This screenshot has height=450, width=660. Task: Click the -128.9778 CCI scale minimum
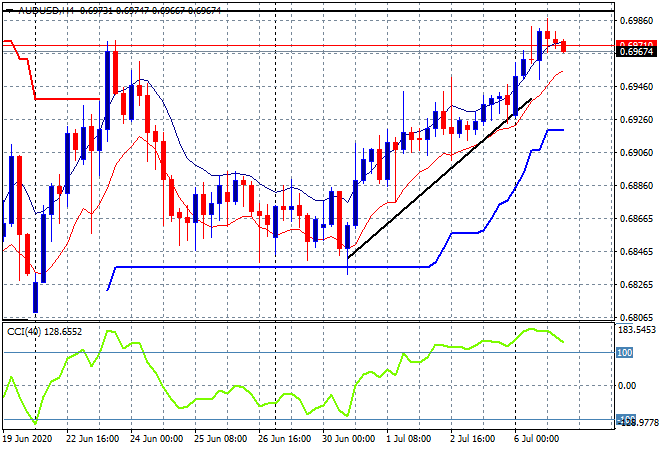click(x=637, y=422)
